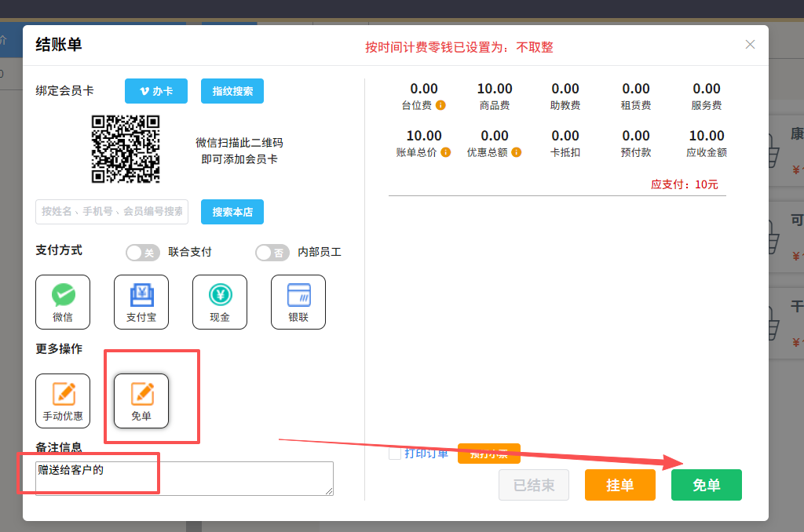The width and height of the screenshot is (804, 532).
Task: Pick cash (现金) payment method
Action: coord(220,302)
